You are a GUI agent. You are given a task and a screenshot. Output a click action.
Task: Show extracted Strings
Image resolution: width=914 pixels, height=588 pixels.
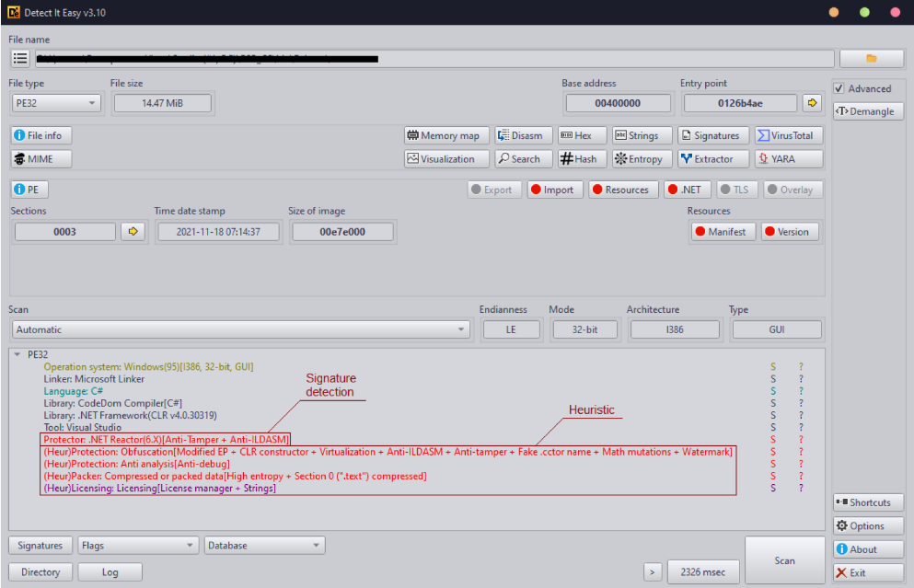point(640,135)
